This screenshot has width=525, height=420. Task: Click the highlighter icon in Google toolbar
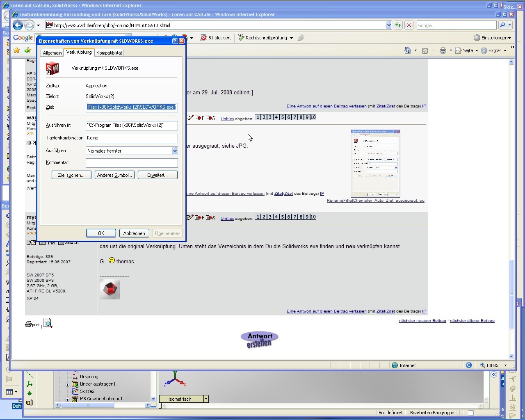tap(301, 38)
